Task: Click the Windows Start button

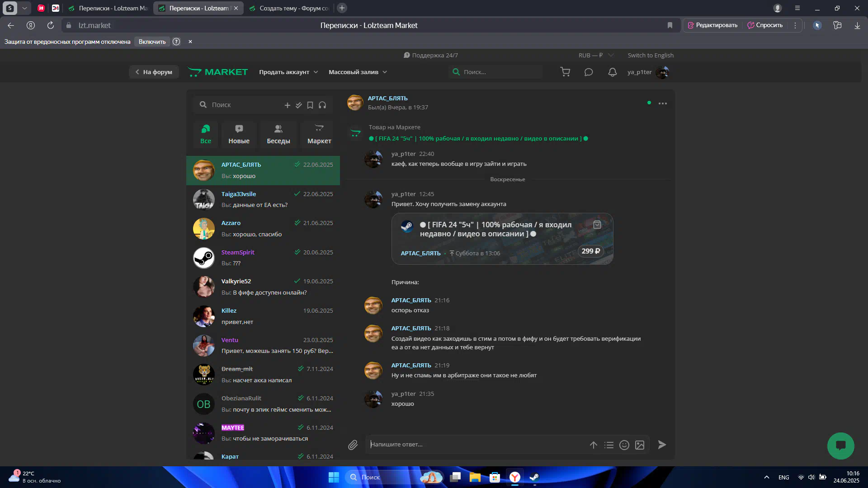Action: tap(334, 477)
